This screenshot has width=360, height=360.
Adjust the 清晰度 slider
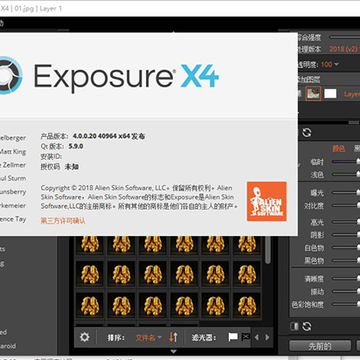346,278
